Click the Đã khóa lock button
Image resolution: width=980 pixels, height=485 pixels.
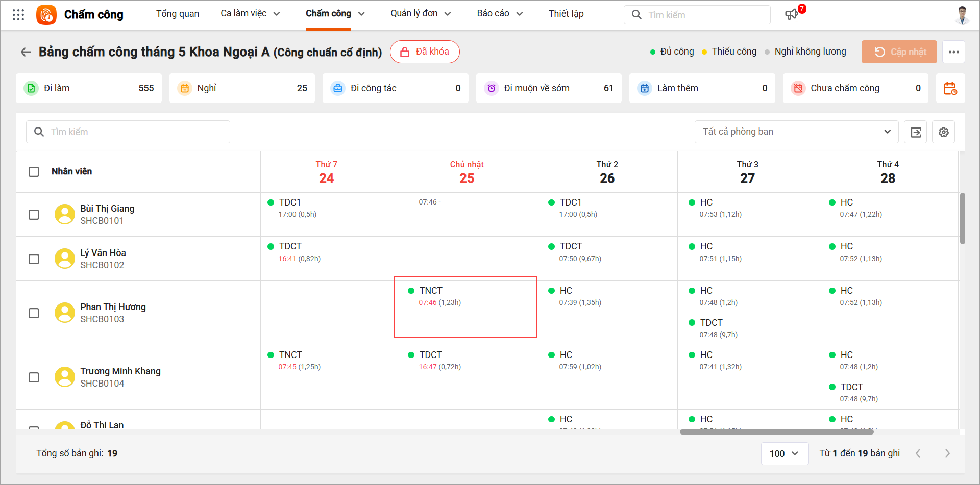pos(425,52)
